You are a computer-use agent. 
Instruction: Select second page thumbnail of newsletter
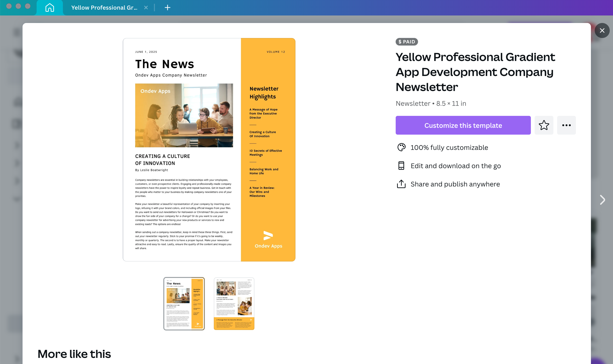pyautogui.click(x=234, y=304)
